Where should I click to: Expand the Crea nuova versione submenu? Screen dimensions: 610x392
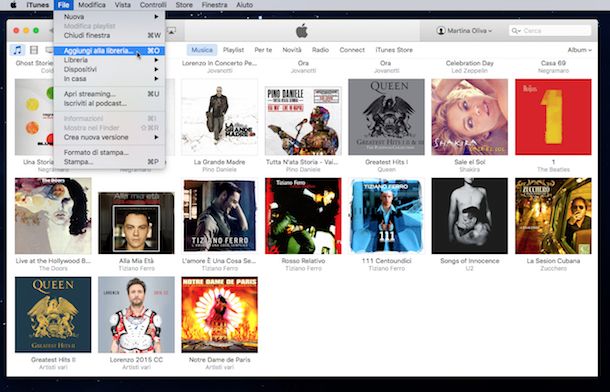point(109,137)
